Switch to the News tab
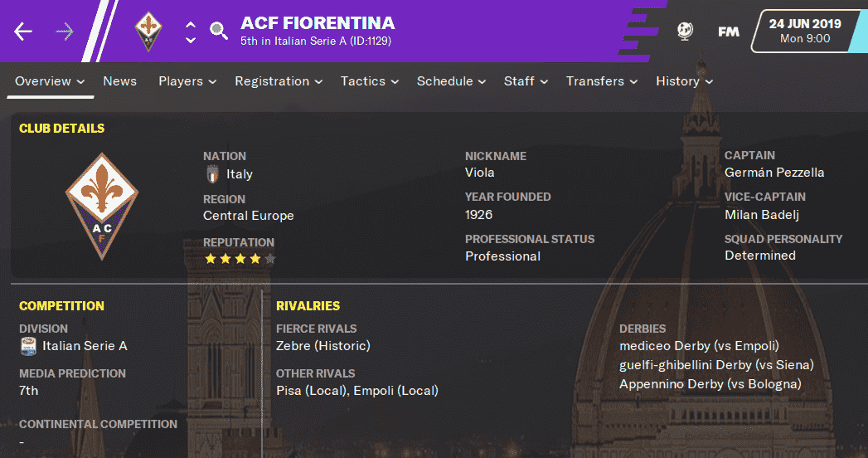The height and width of the screenshot is (458, 868). pyautogui.click(x=120, y=81)
